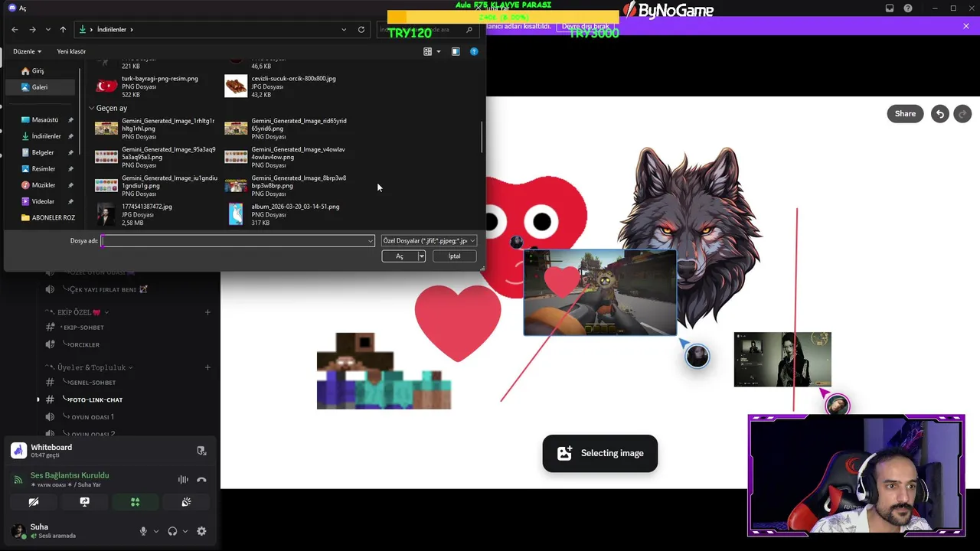Refresh the İndirilenler folder listing

tap(361, 29)
